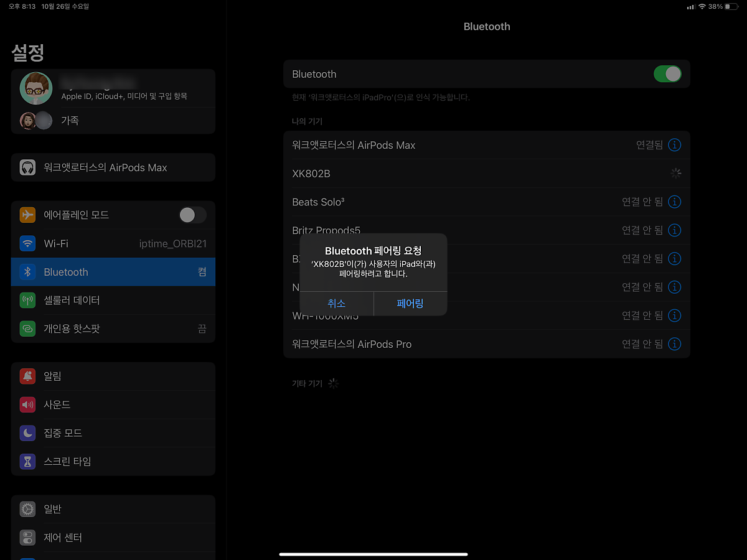Open 셀룰러 데이터 settings
The image size is (747, 560).
[x=113, y=301]
